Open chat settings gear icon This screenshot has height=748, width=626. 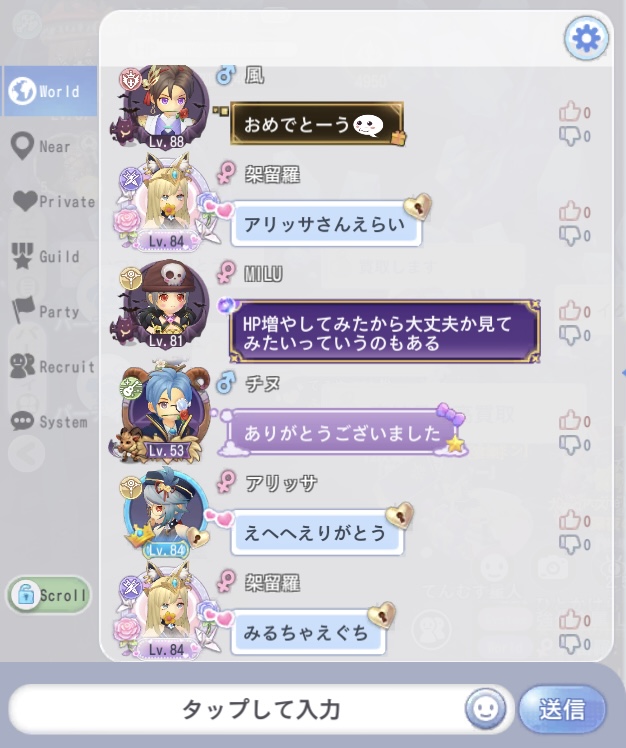[586, 38]
